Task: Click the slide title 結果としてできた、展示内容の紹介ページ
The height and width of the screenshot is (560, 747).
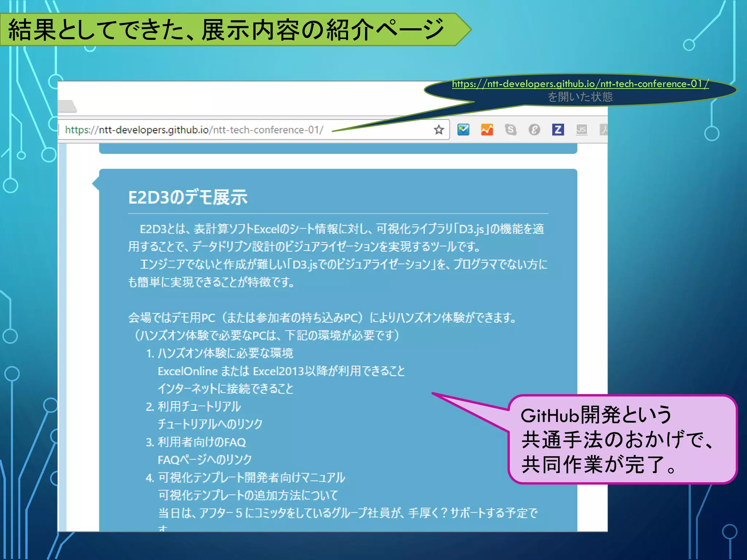Action: pos(226,30)
